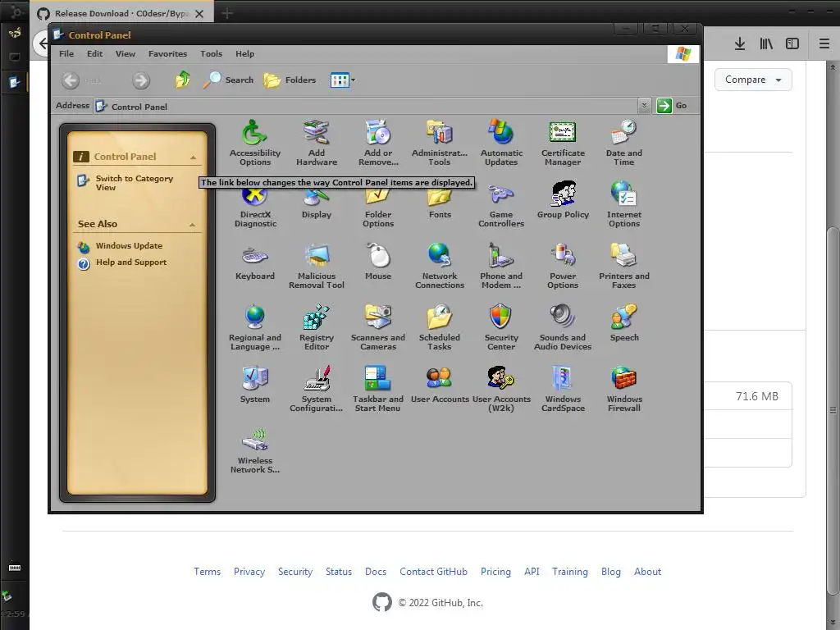
Task: Open Keyboard settings
Action: click(x=255, y=262)
